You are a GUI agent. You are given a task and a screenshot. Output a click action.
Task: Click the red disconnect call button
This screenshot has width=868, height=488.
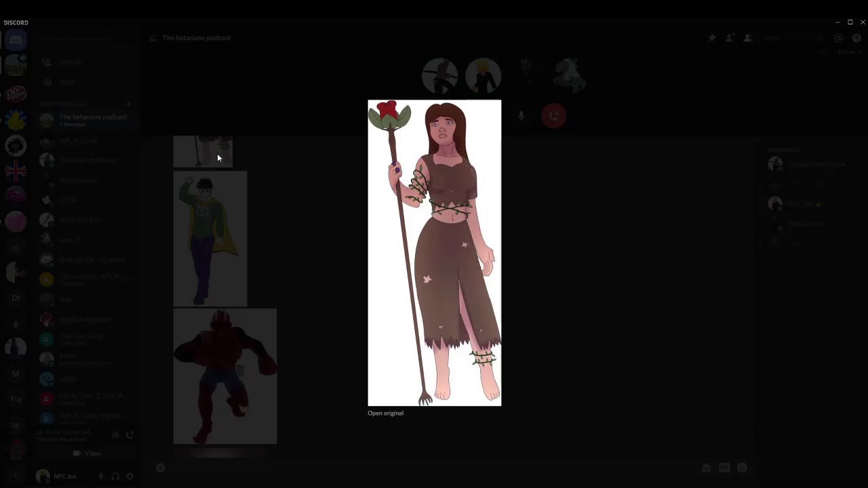(x=554, y=116)
